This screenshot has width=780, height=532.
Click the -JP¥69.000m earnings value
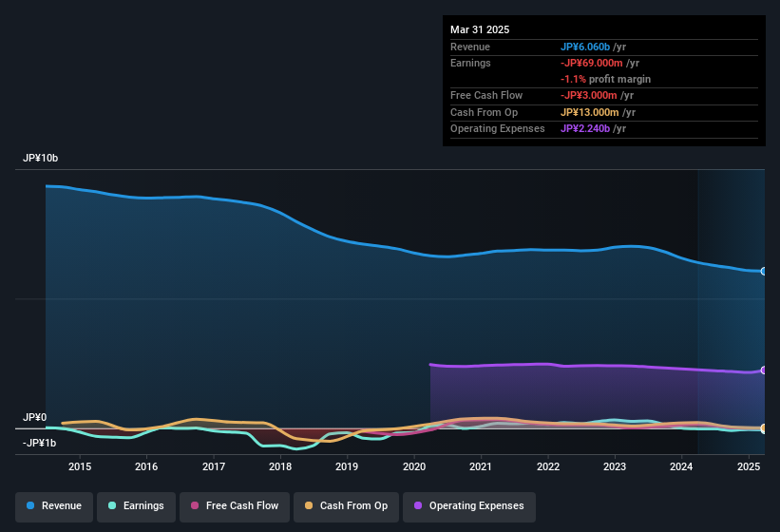pyautogui.click(x=592, y=63)
